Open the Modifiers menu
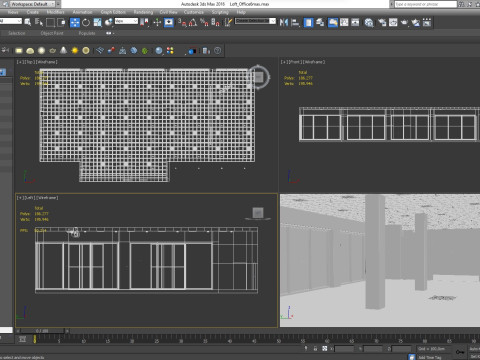Image resolution: width=480 pixels, height=360 pixels. [x=55, y=12]
